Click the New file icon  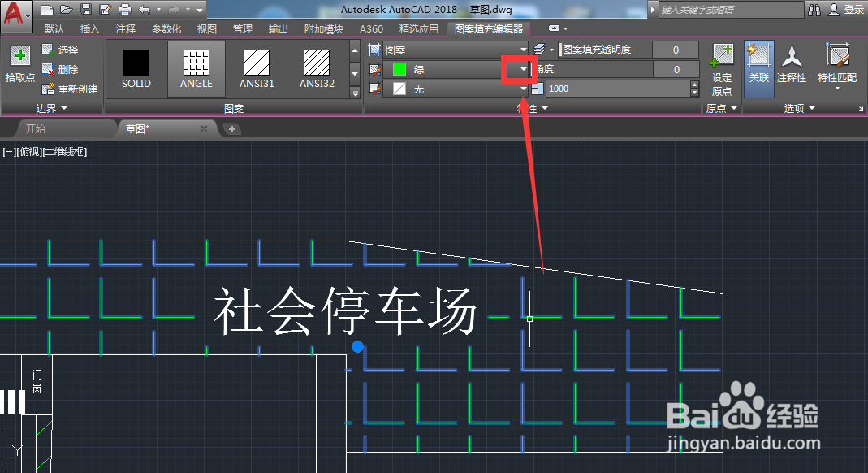point(47,10)
